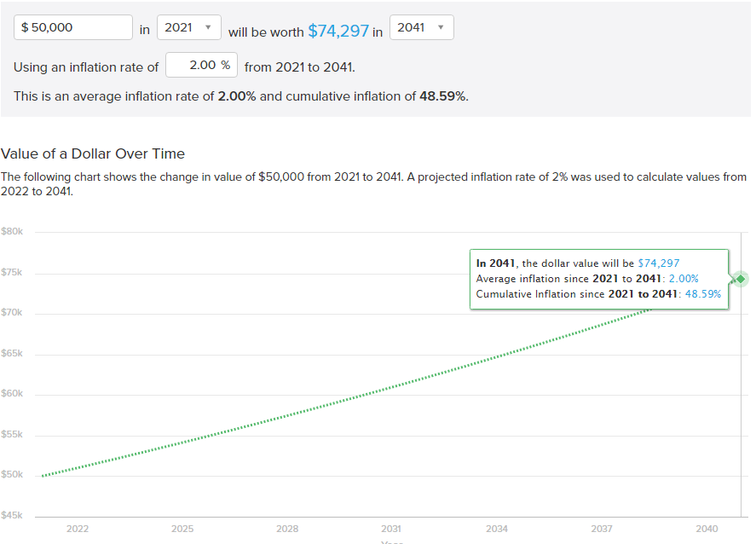Screen dimensions: 756x544
Task: Select the bold 48.59% cumulative inflation figure
Action: [x=442, y=96]
